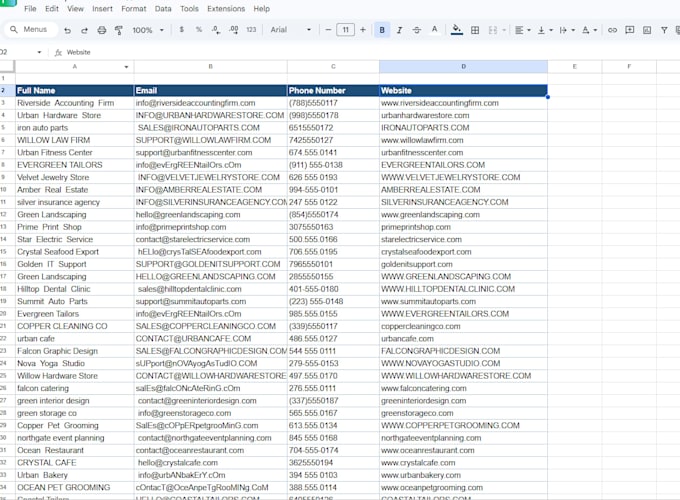The image size is (680, 500).
Task: Format as currency with dollar icon
Action: click(x=181, y=29)
